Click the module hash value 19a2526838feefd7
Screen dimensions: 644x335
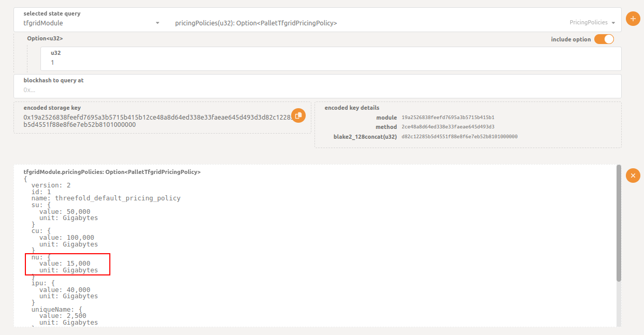click(448, 118)
